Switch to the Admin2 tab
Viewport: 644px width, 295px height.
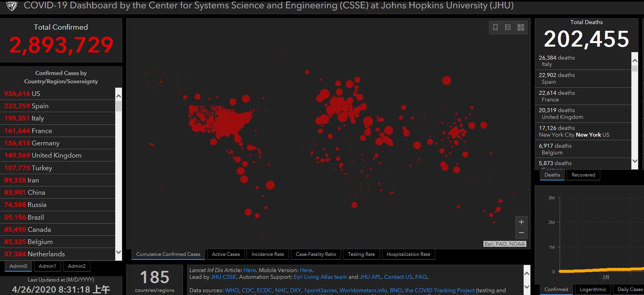coord(77,266)
